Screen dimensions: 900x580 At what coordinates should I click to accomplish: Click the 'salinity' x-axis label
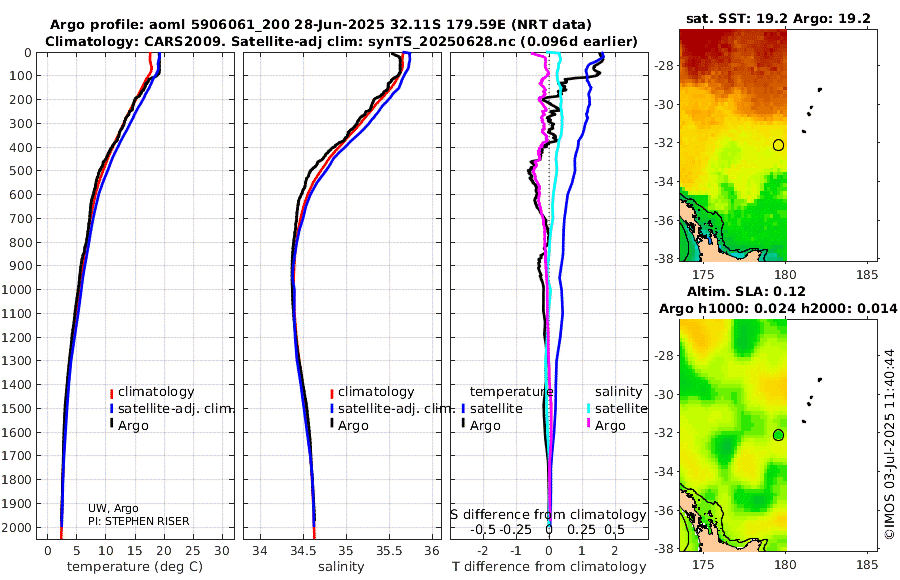click(342, 567)
